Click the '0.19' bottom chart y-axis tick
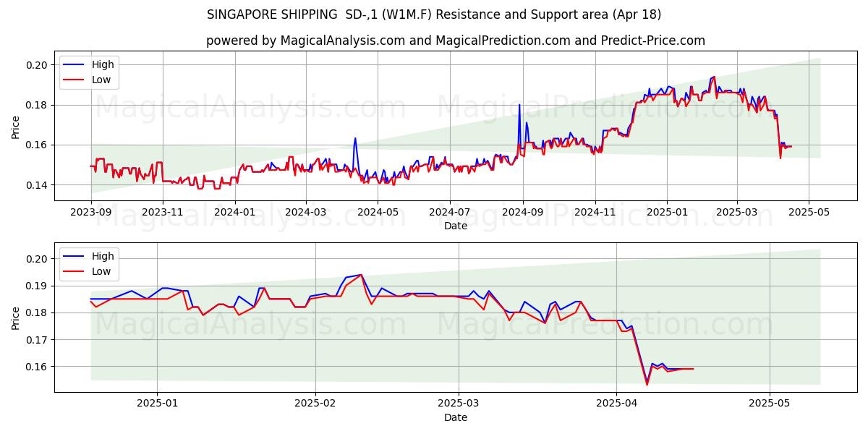 [x=37, y=286]
